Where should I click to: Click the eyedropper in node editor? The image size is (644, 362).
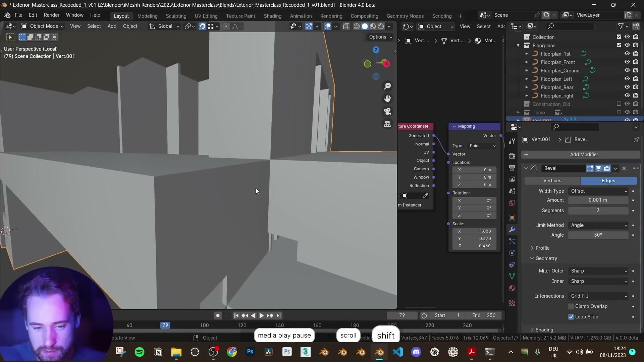425,196
